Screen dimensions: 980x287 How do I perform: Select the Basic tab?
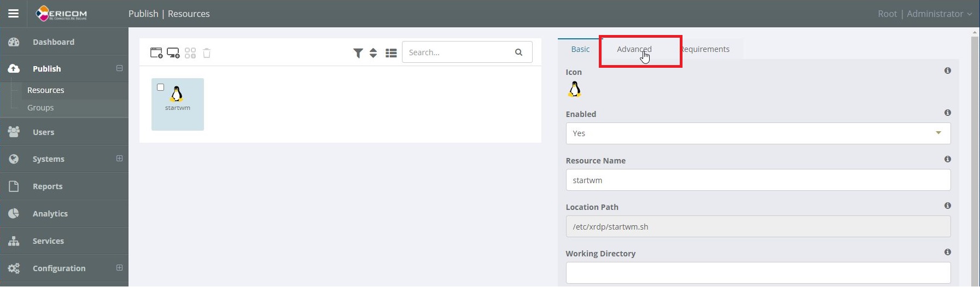coord(580,49)
